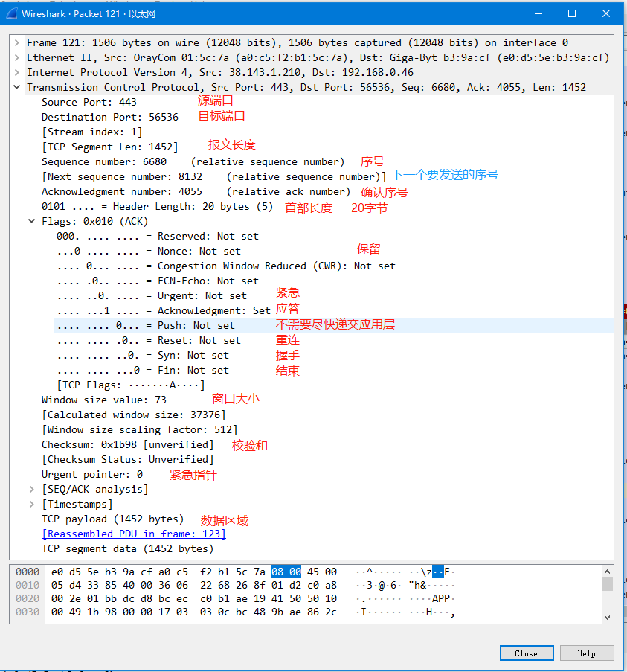This screenshot has height=672, width=627.
Task: Collapse the Transmission Control Protocol section
Action: click(16, 87)
